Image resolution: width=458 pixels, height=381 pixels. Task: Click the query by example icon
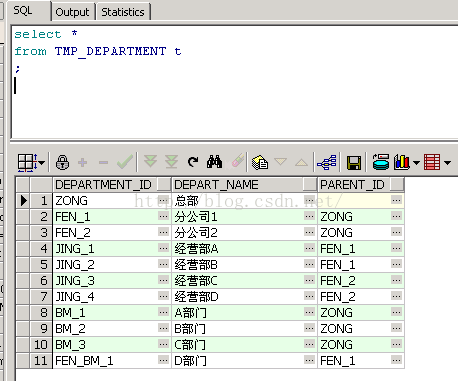pos(260,162)
